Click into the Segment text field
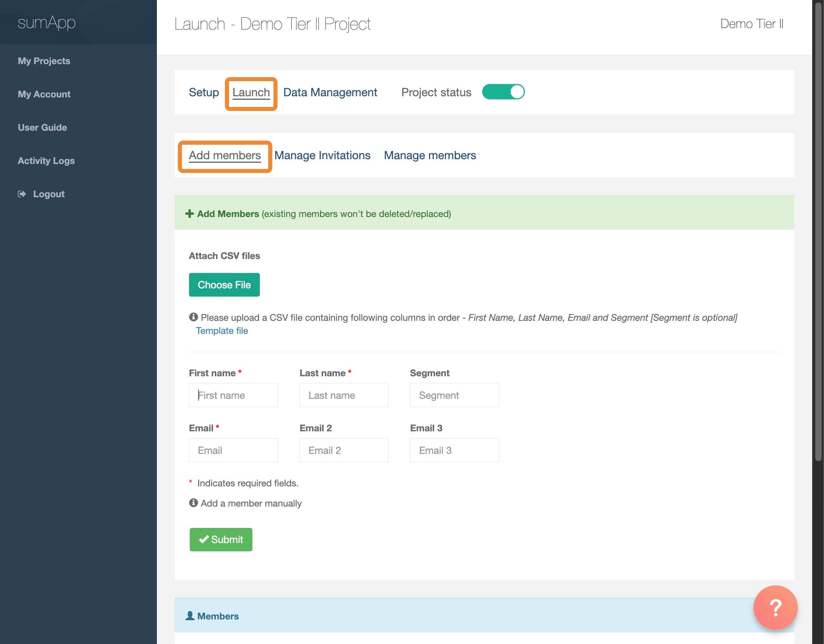Viewport: 824px width, 644px height. tap(454, 395)
